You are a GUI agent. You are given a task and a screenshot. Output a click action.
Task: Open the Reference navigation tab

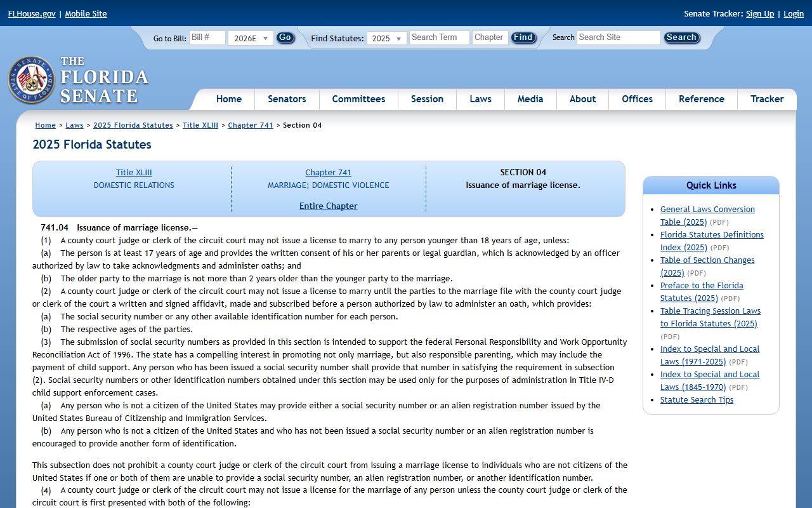tap(701, 99)
